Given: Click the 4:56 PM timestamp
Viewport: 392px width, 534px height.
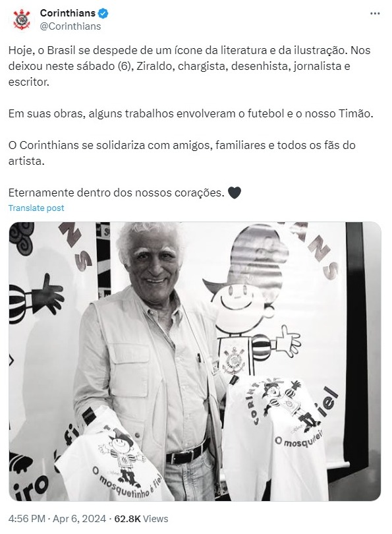Looking at the screenshot, I should [x=27, y=519].
